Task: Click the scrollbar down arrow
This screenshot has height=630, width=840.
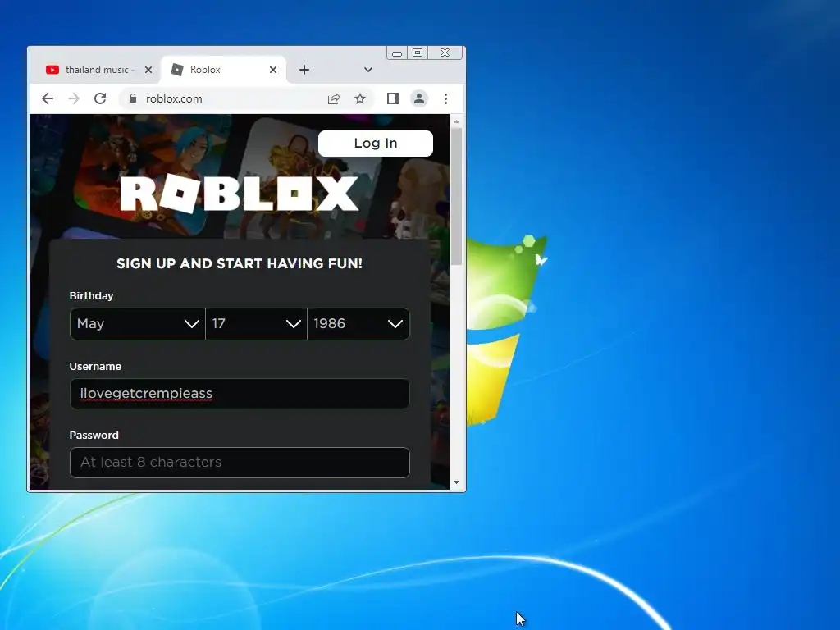Action: point(456,482)
